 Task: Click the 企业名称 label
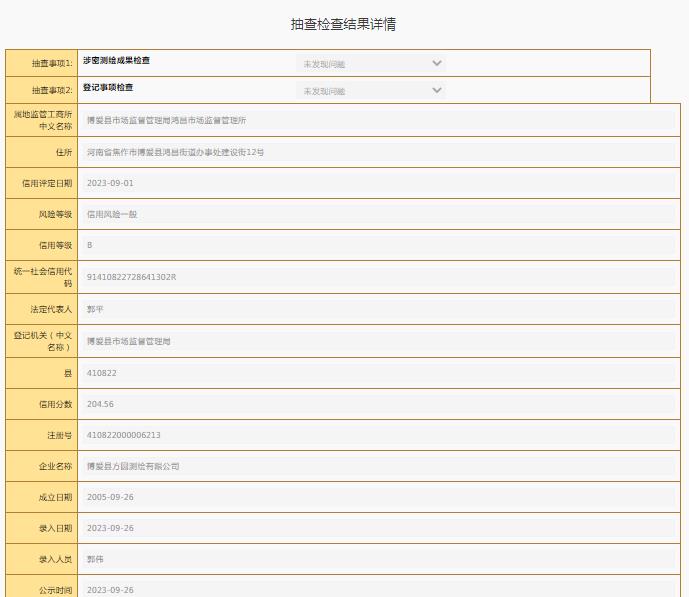click(55, 466)
